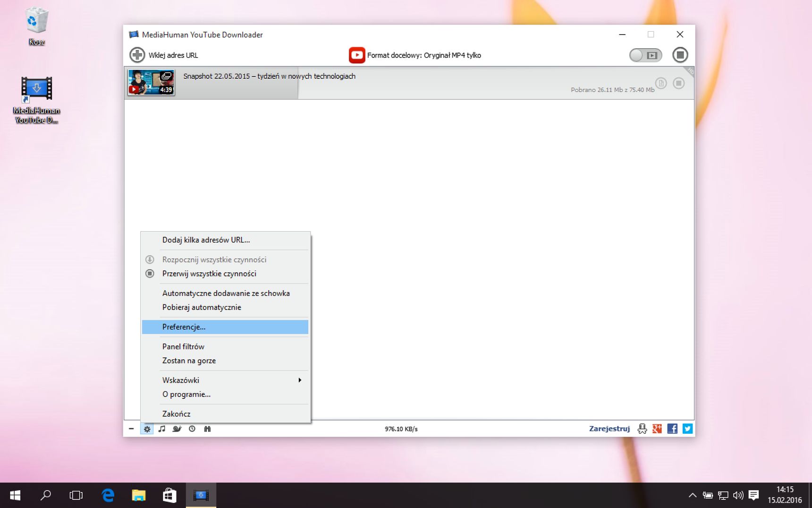Image resolution: width=812 pixels, height=508 pixels.
Task: Click the snail speed limit icon
Action: pos(177,429)
